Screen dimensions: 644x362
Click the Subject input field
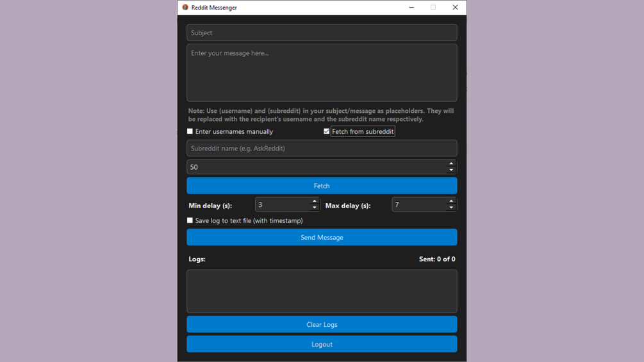(322, 33)
